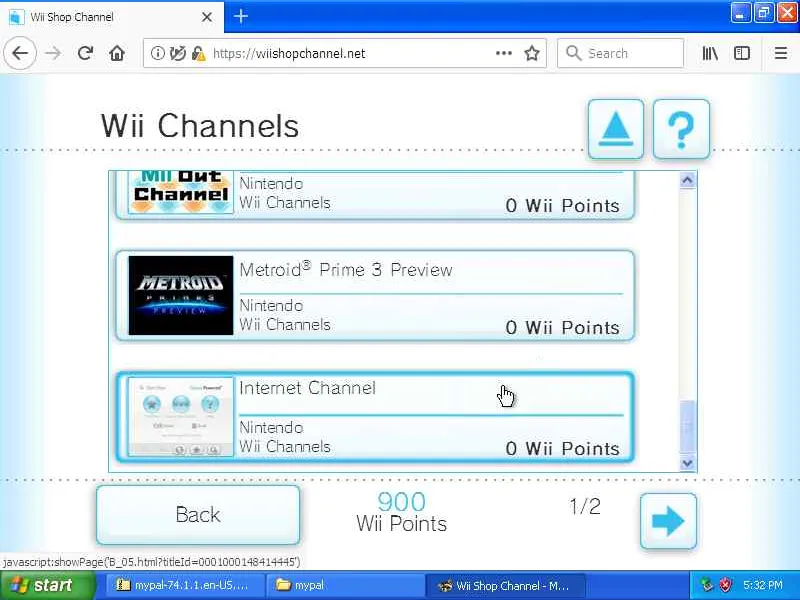Open a new tab with plus button

241,17
